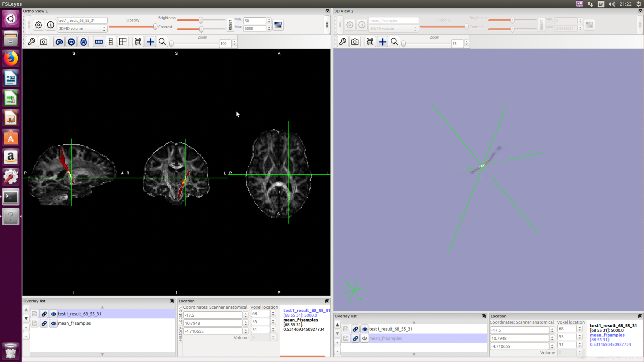This screenshot has height=362, width=644.
Task: Take a screenshot with the Ortho View camera icon
Action: click(44, 42)
